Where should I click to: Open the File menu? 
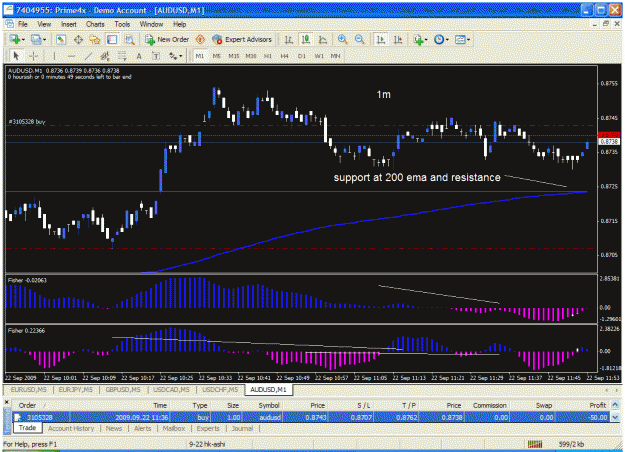23,24
